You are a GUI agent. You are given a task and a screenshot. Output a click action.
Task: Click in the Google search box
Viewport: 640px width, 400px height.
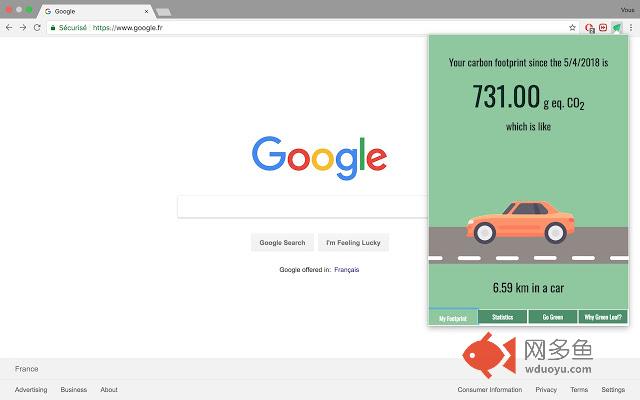click(x=302, y=206)
